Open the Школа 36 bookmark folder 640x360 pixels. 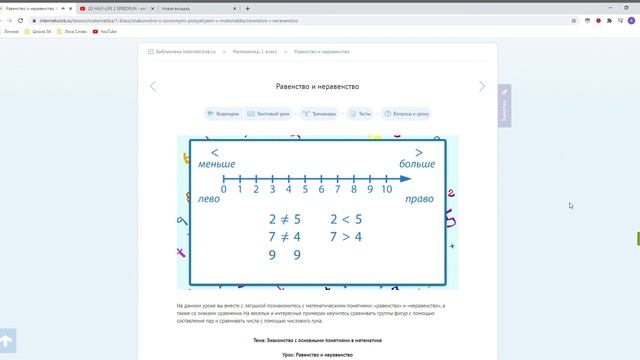[38, 31]
